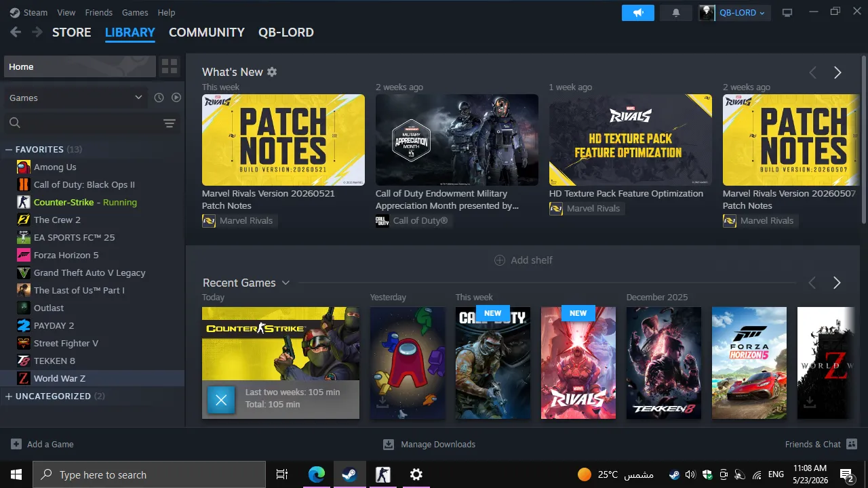Screen dimensions: 868x488
Task: Open the Windows Start menu
Action: click(x=16, y=474)
